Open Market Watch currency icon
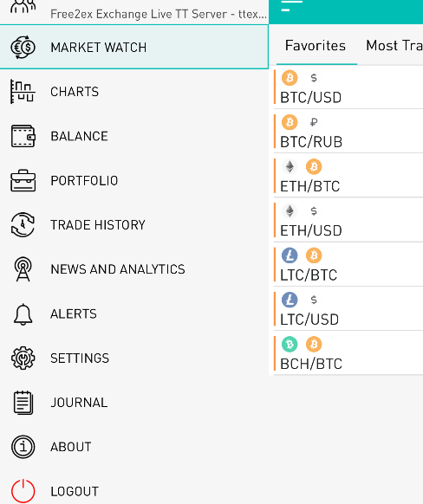Viewport: 423px width, 504px height. click(x=23, y=48)
